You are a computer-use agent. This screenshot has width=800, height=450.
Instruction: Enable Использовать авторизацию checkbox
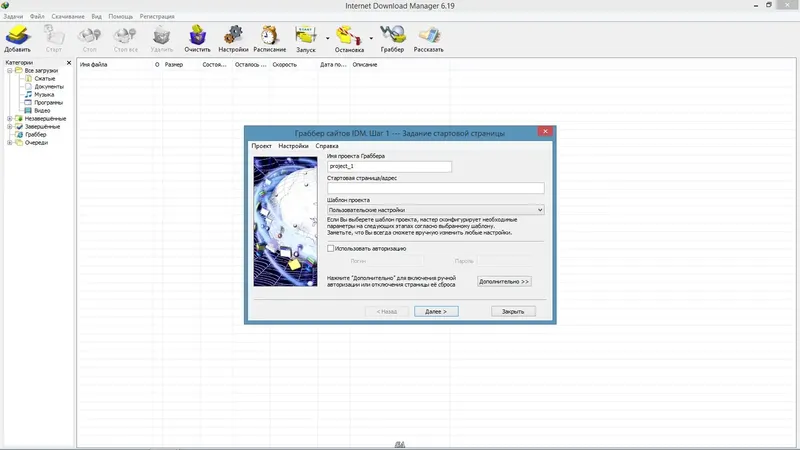pyautogui.click(x=331, y=248)
